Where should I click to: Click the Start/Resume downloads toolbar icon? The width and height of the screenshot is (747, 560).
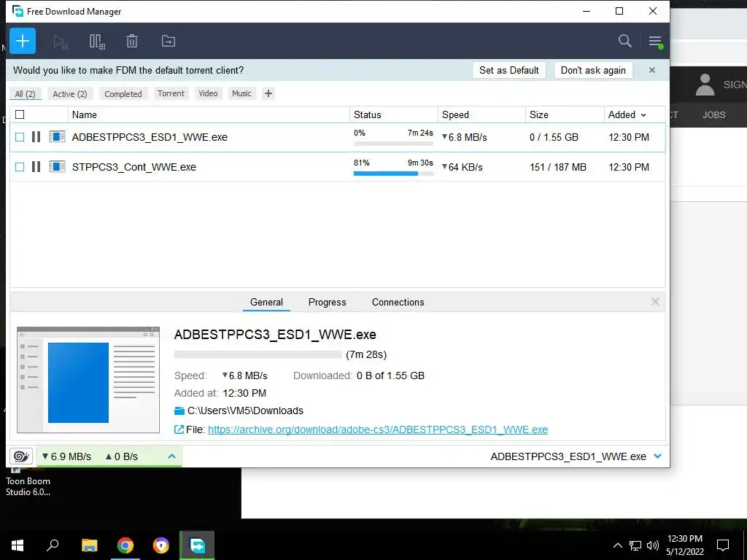[x=61, y=42]
